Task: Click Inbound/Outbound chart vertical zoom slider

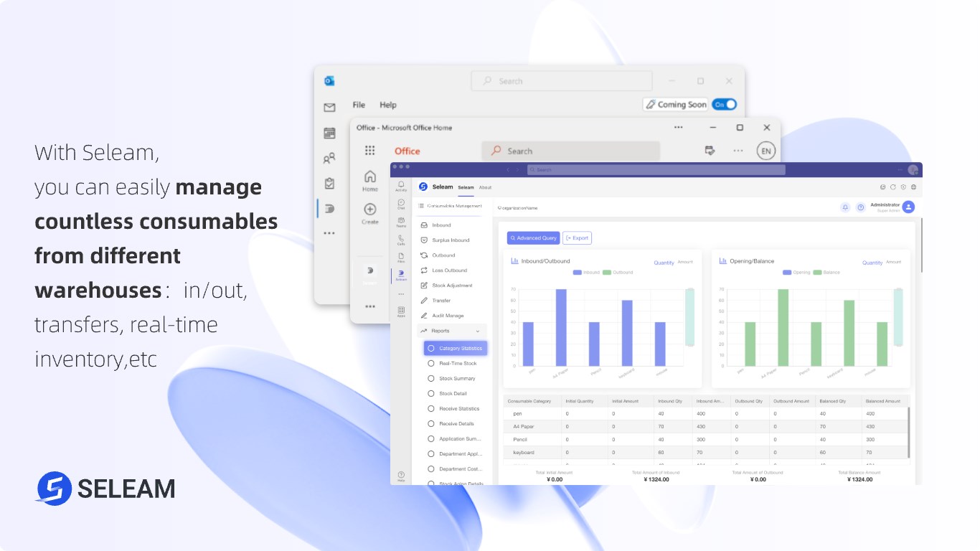Action: pyautogui.click(x=690, y=317)
